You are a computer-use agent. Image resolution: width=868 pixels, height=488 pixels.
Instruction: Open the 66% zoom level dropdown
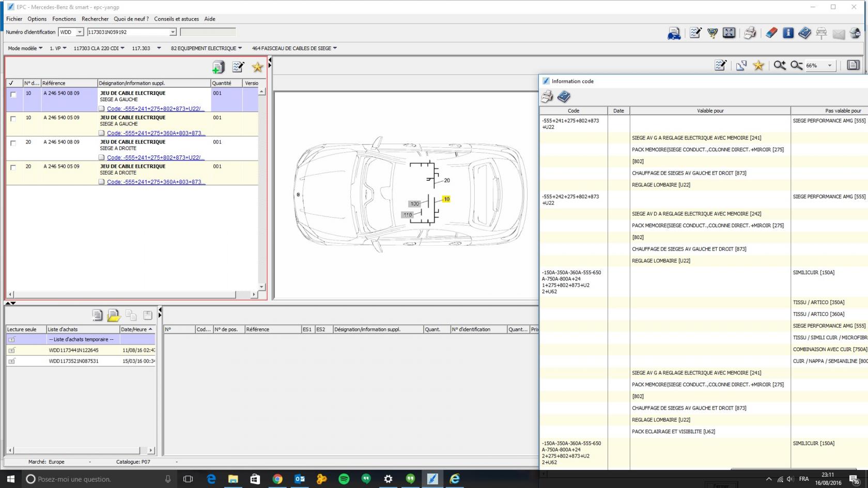(x=830, y=66)
